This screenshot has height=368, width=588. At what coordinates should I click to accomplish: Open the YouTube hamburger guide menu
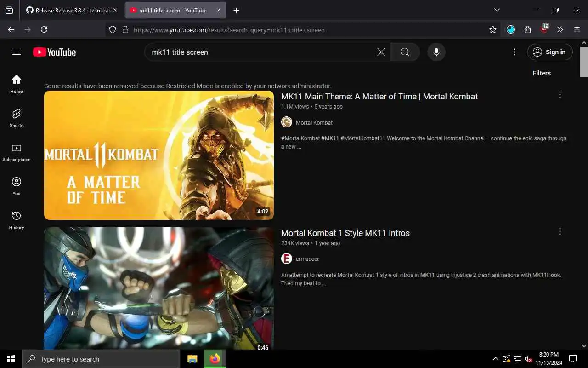17,52
